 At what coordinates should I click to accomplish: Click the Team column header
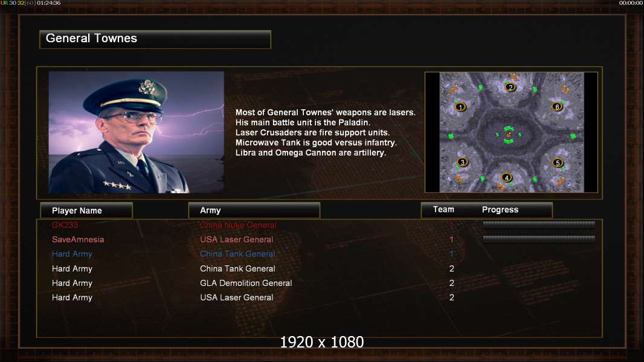pyautogui.click(x=443, y=209)
